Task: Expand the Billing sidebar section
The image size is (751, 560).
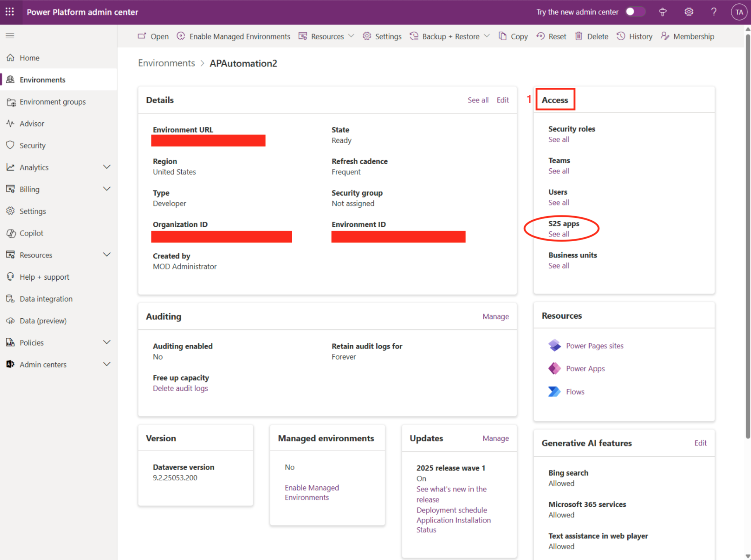Action: (x=106, y=189)
